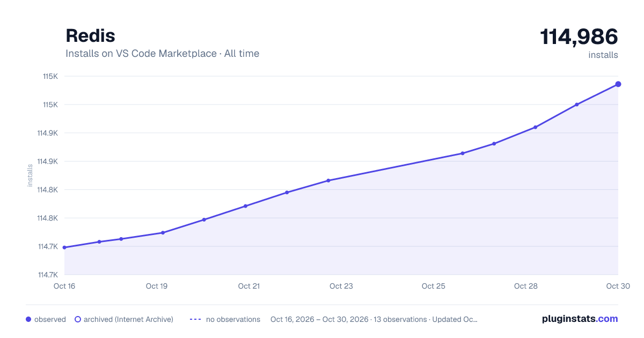Select the "observed" legend label
The image size is (644, 338).
50,319
